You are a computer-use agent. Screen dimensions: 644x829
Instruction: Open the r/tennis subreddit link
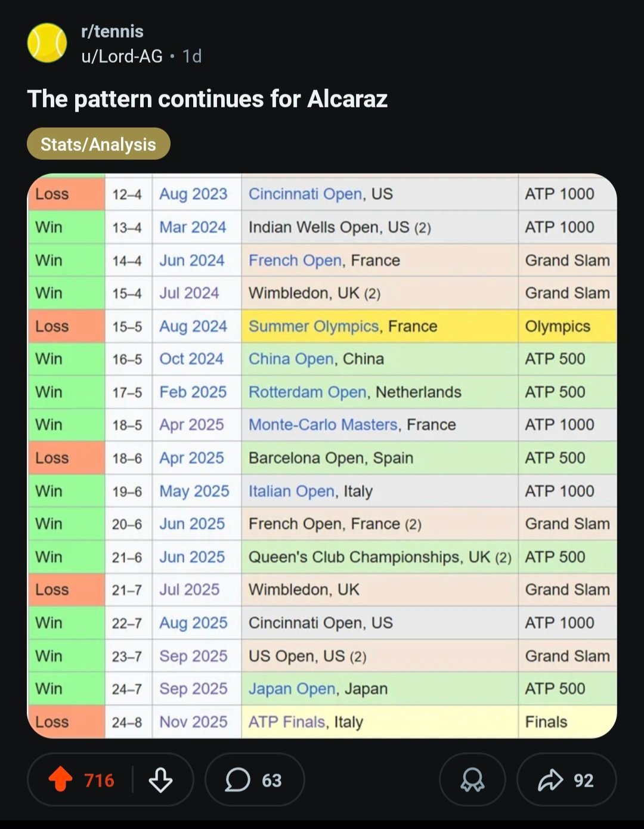pyautogui.click(x=112, y=31)
